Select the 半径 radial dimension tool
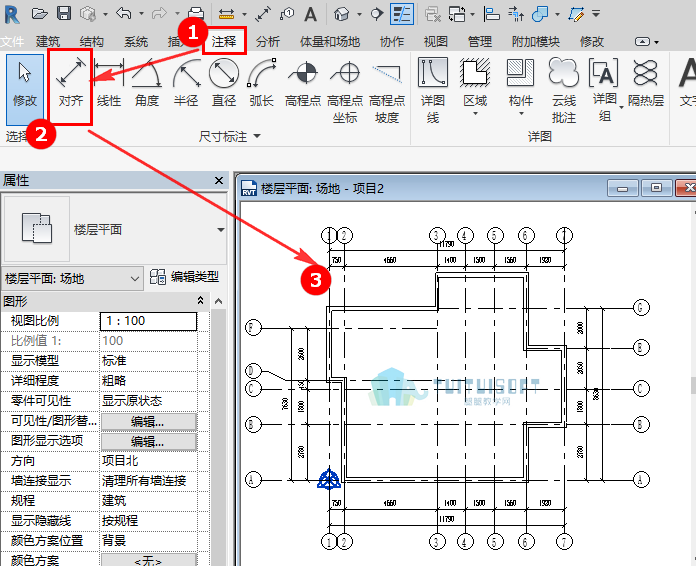This screenshot has height=566, width=696. click(x=186, y=83)
